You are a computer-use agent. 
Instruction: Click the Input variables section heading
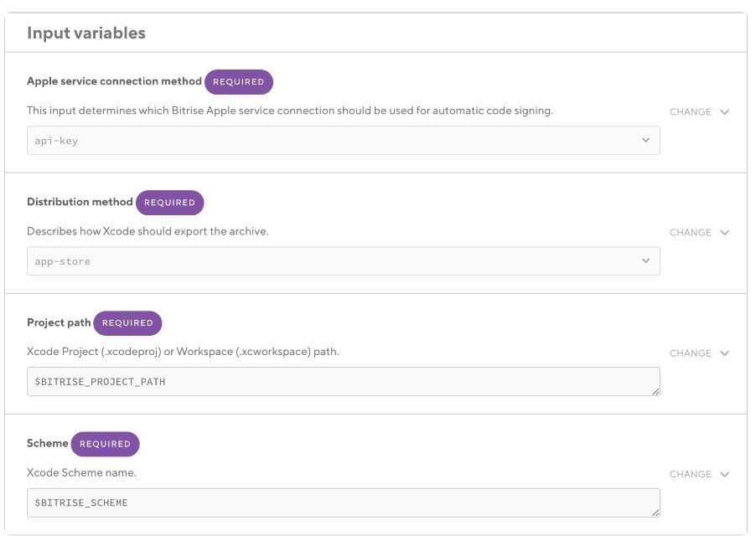(86, 33)
